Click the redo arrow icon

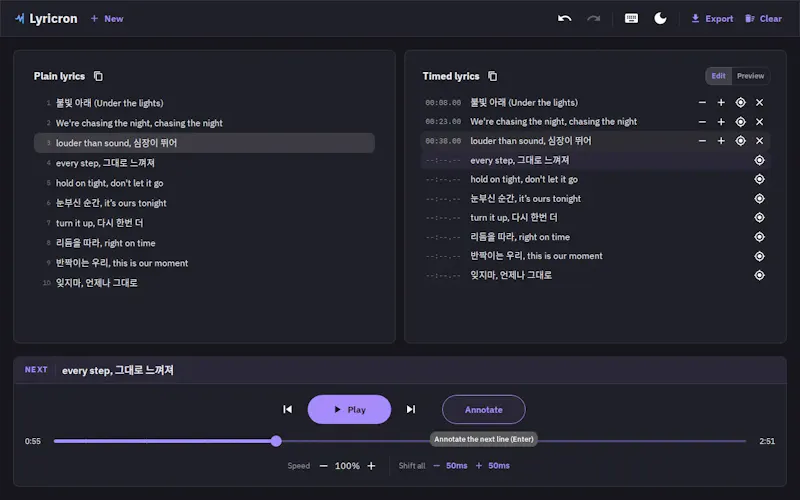[x=593, y=19]
